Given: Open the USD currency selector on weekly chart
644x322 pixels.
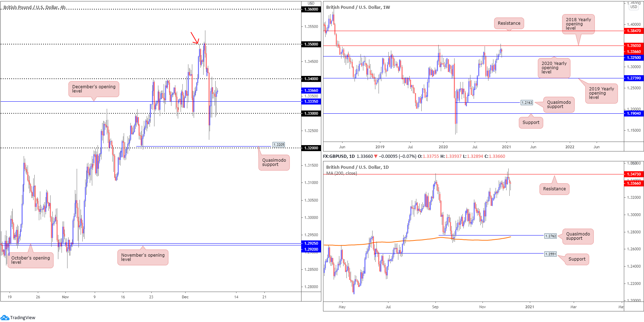Looking at the screenshot, I should click(634, 7).
